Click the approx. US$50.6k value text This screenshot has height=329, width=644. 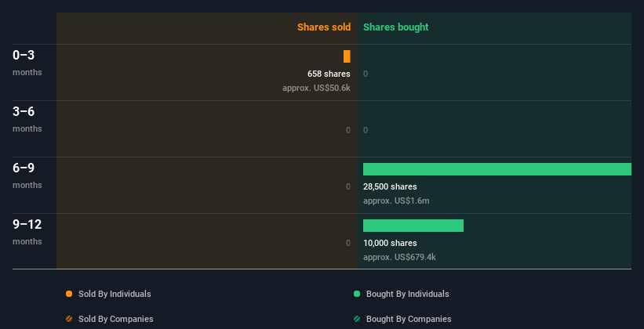(316, 88)
